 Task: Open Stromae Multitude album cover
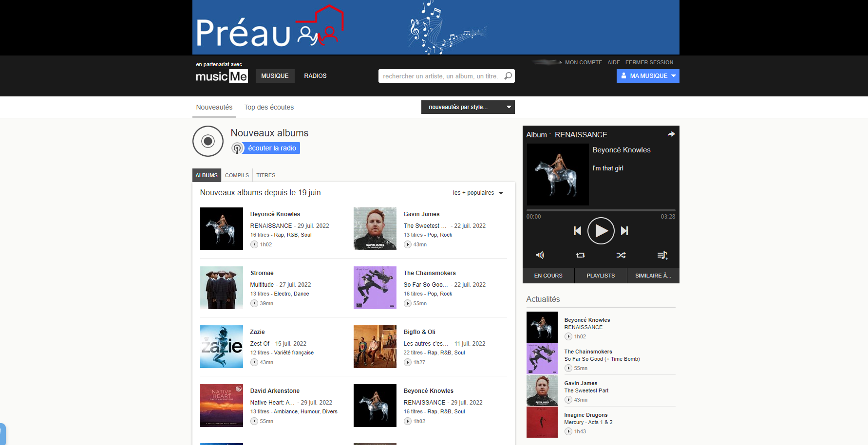(x=222, y=288)
